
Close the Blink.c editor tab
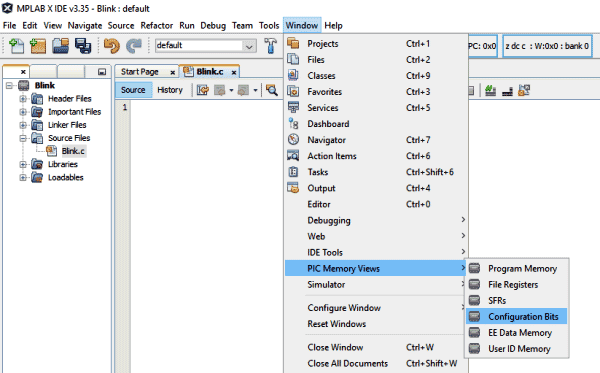click(x=234, y=72)
